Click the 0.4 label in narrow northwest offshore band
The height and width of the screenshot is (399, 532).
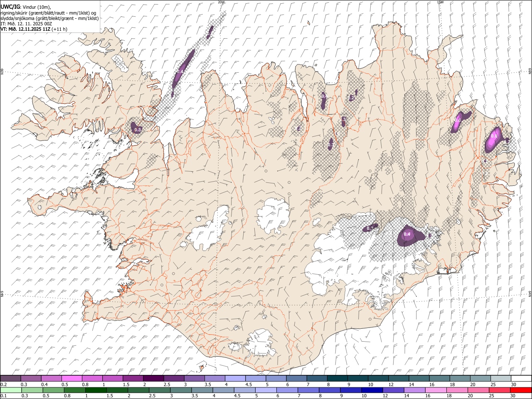[180, 71]
